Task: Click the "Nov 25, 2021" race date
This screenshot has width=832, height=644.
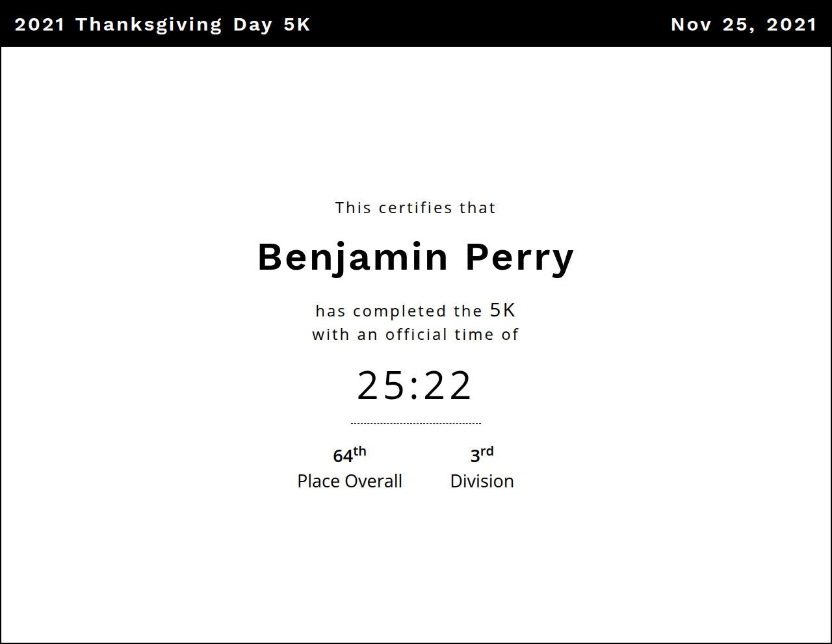Action: 743,25
